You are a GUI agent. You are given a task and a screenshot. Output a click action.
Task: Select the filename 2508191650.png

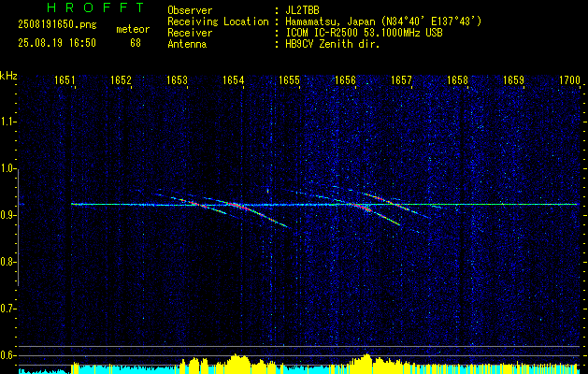tap(57, 24)
